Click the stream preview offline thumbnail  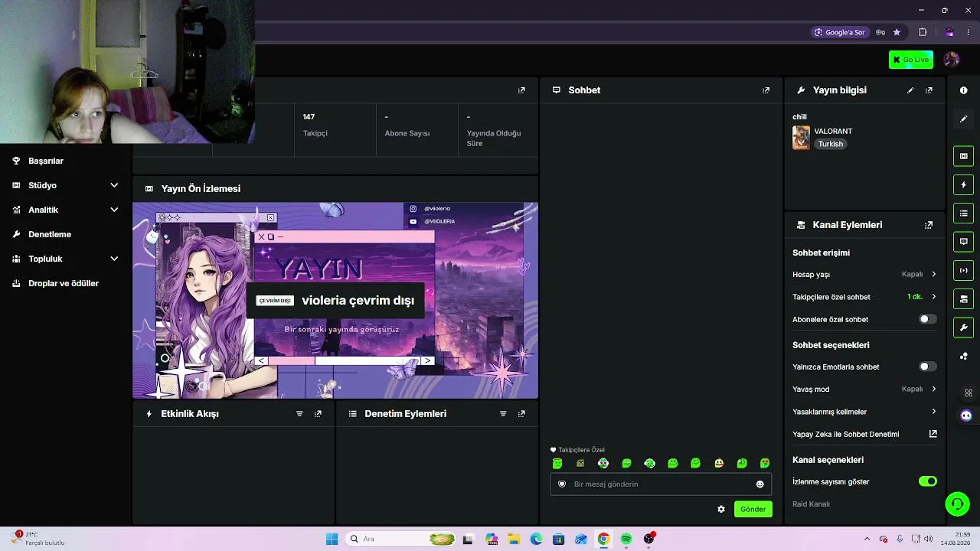tap(335, 301)
